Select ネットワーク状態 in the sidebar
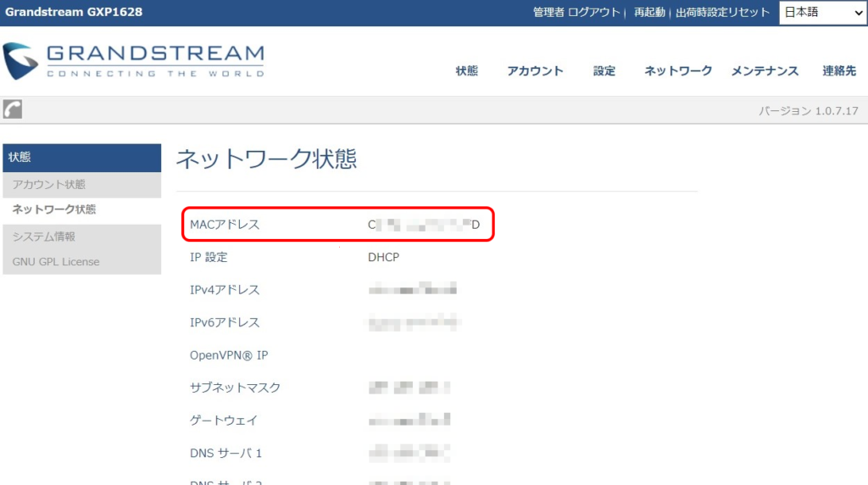Screen dimensions: 868x485 coord(54,209)
